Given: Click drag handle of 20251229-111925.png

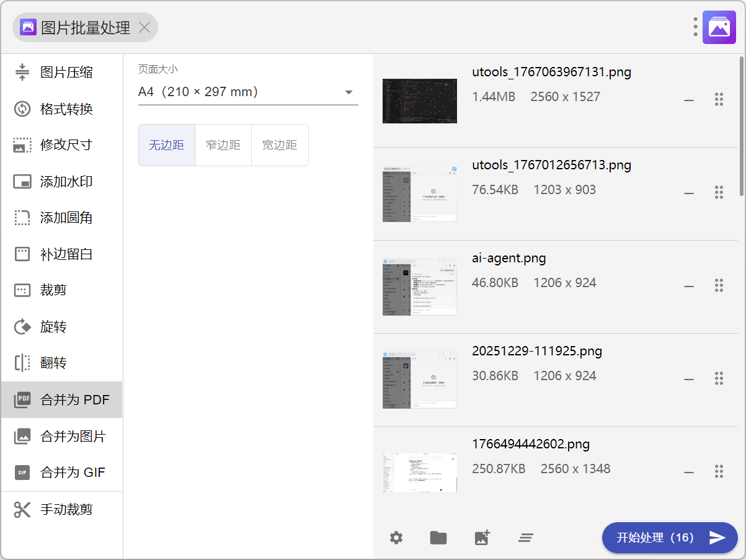Looking at the screenshot, I should [x=719, y=378].
